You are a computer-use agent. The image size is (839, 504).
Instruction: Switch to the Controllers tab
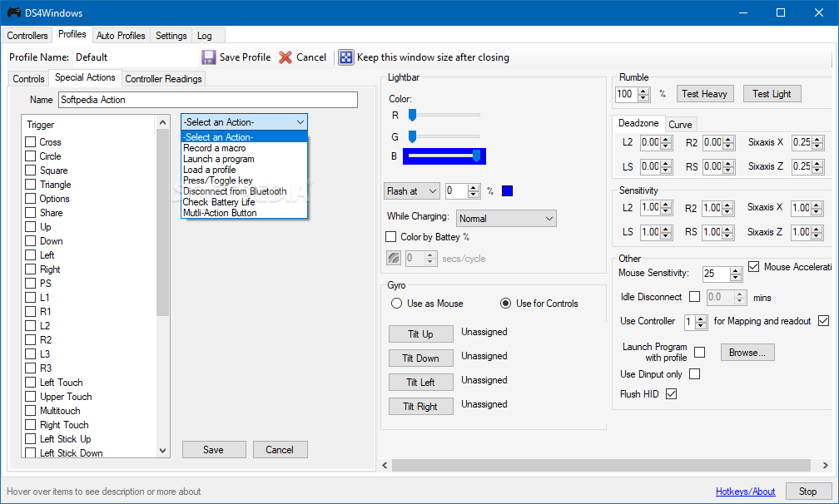click(27, 35)
